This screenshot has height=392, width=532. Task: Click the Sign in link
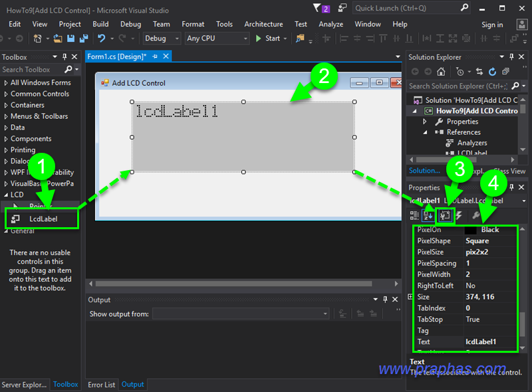point(492,25)
